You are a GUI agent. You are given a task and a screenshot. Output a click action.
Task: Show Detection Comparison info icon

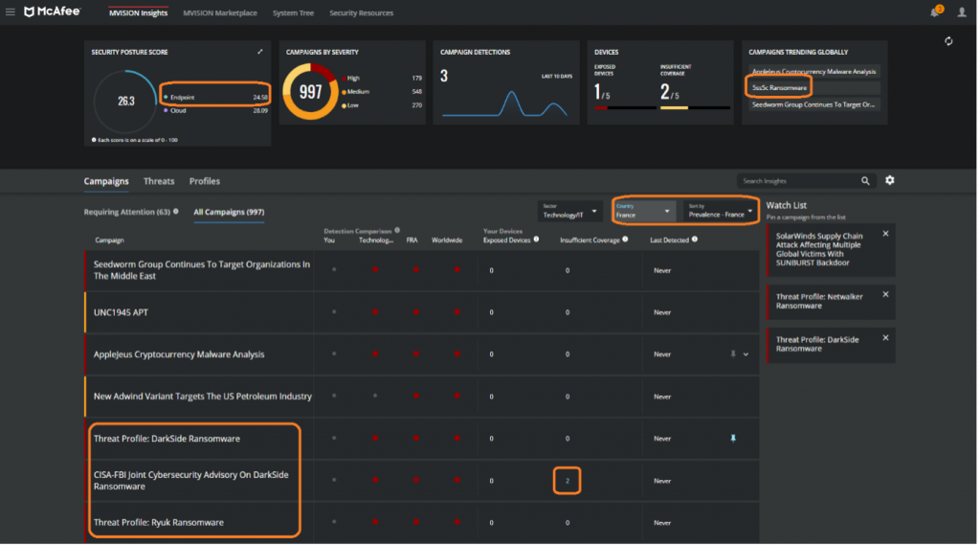397,231
